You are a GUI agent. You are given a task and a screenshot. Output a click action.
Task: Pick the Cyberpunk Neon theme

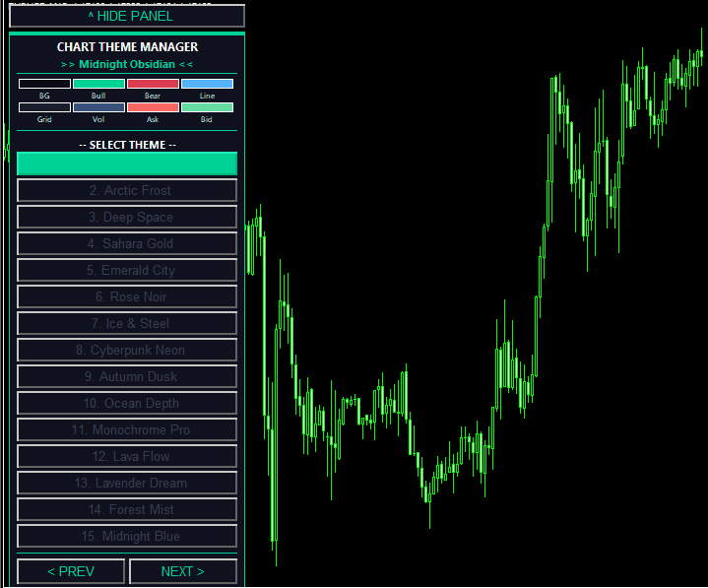[127, 350]
